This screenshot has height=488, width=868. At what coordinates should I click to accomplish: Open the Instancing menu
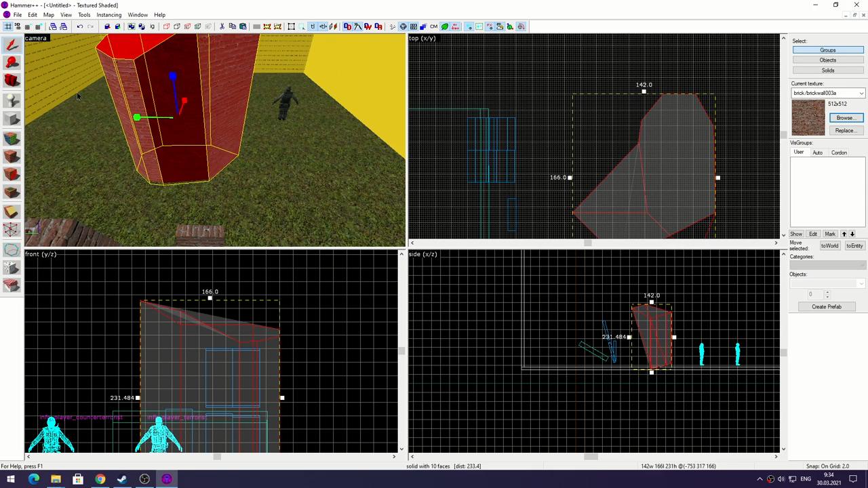coord(108,15)
